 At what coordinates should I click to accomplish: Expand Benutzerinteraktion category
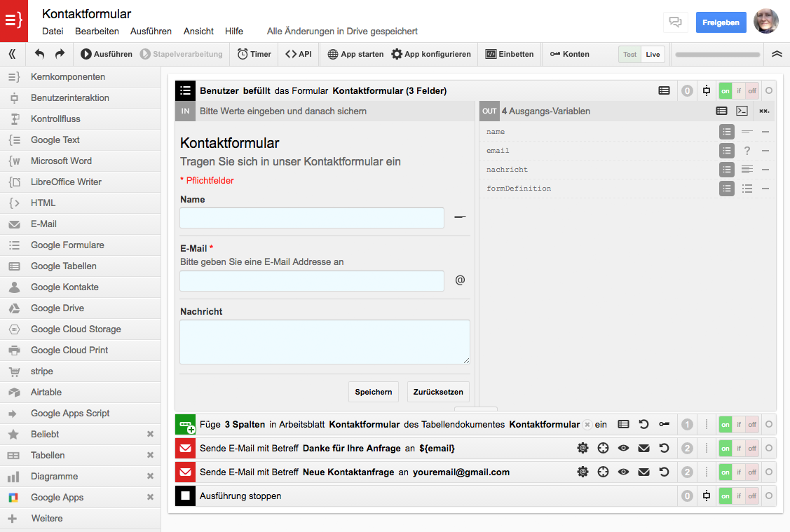tap(80, 97)
